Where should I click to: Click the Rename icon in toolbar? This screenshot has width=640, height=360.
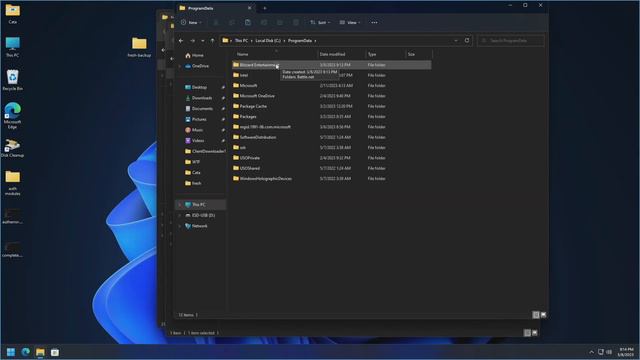pos(264,22)
